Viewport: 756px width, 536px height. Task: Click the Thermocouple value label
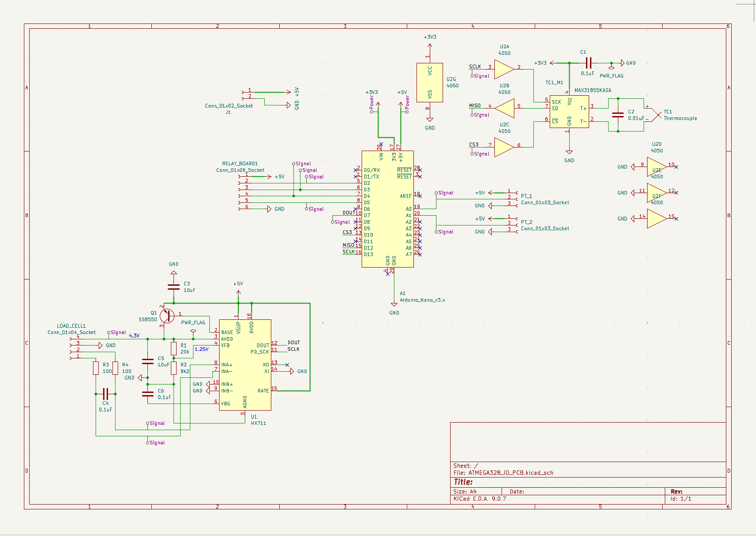point(680,118)
